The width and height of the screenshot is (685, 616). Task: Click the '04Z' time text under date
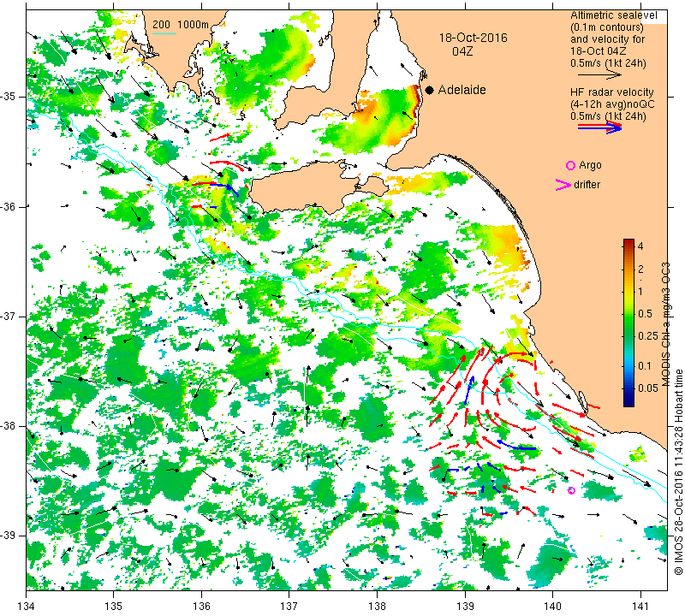(x=462, y=51)
